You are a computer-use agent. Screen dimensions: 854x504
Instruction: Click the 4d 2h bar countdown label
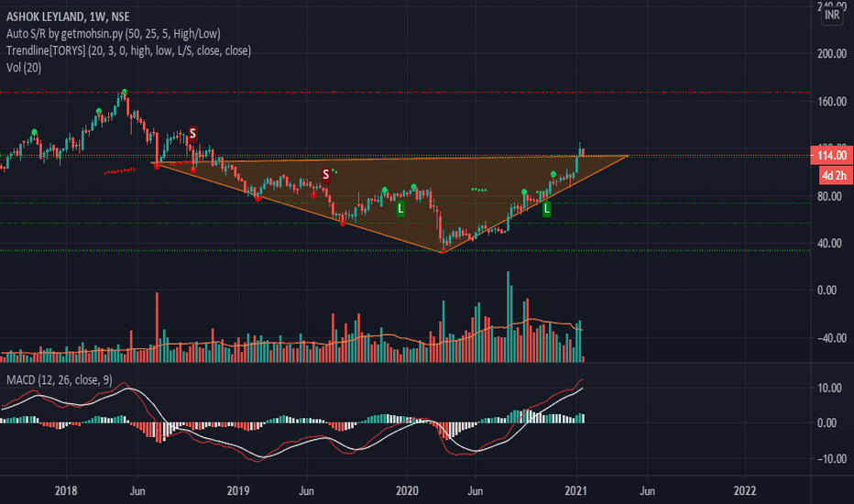click(x=836, y=175)
